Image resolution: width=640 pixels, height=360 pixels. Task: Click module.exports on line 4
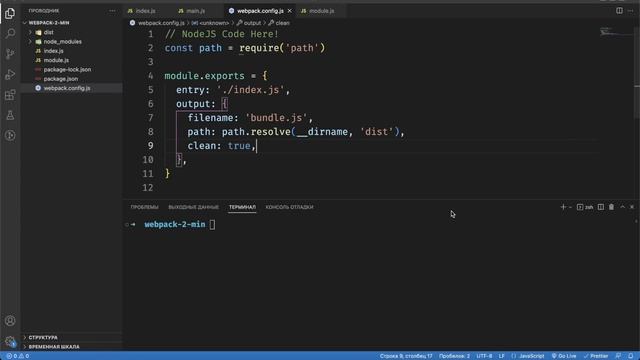pyautogui.click(x=204, y=76)
